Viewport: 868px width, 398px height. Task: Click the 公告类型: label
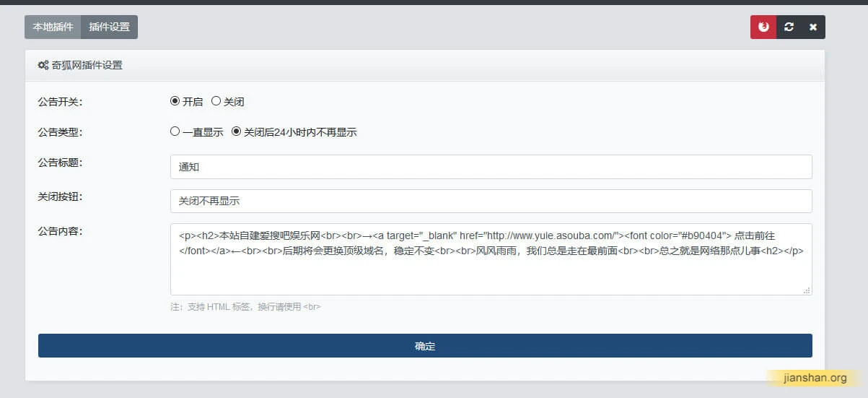pos(60,132)
